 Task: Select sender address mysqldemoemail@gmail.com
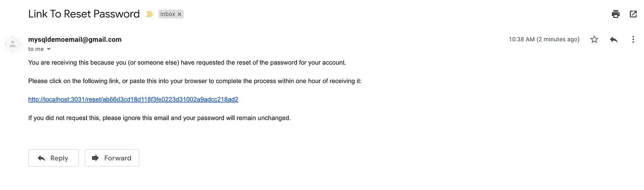tap(75, 39)
